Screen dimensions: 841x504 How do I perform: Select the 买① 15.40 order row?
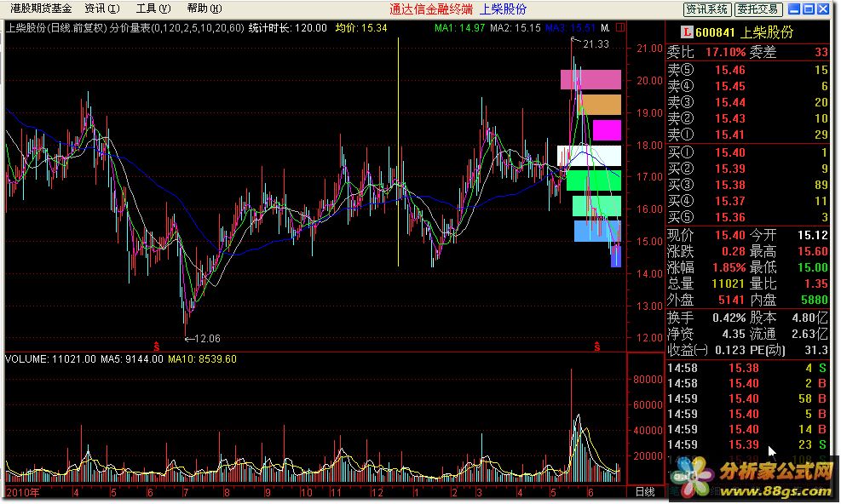click(x=747, y=152)
